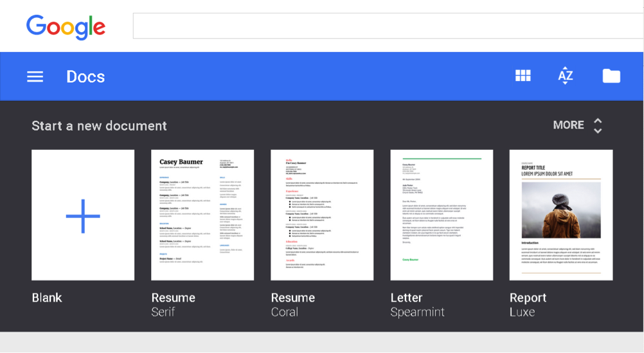Pick the Report Luxe template thumbnail
The image size is (644, 353).
(x=561, y=215)
